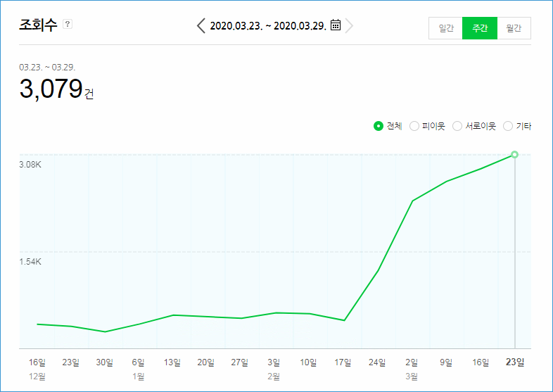The image size is (553, 392).
Task: Click the 13일 x-axis label
Action: pyautogui.click(x=172, y=362)
